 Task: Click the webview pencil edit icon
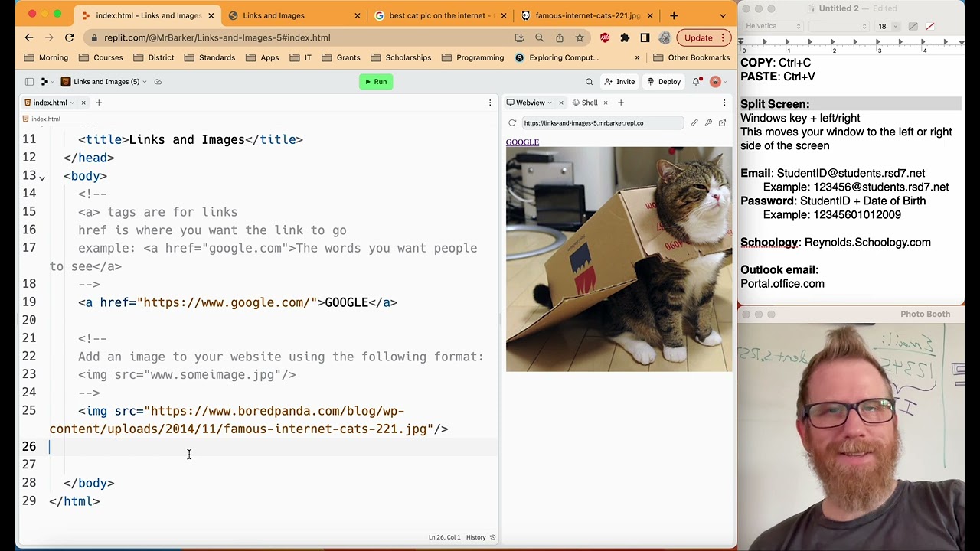[x=694, y=123]
